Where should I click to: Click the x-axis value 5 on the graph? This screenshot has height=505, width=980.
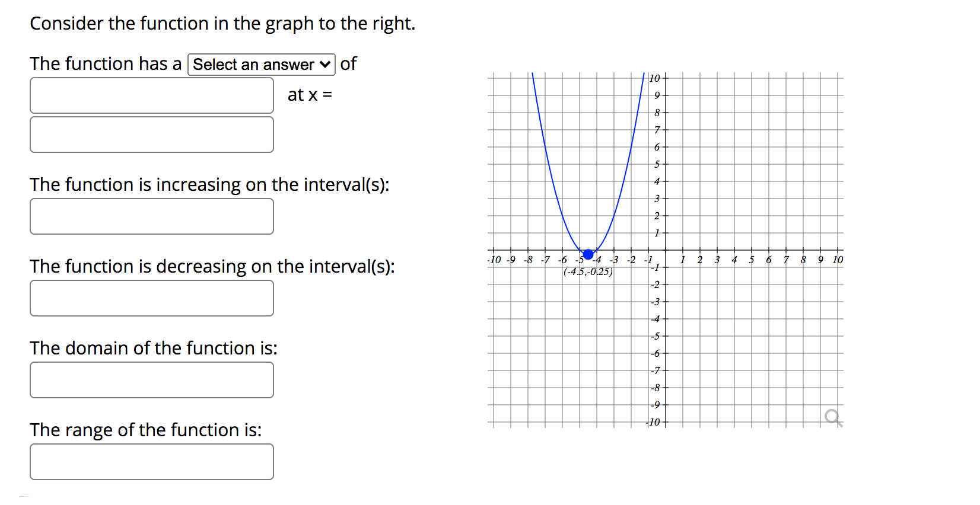point(751,259)
